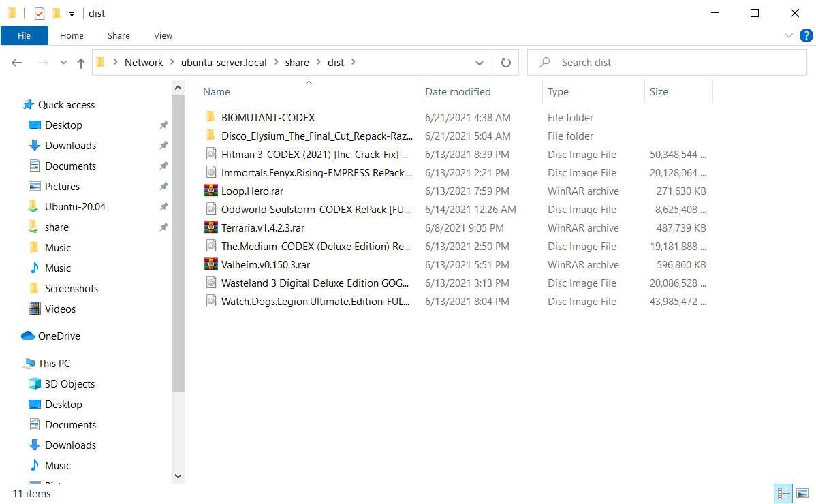Viewport: 816px width, 504px height.
Task: Open the View ribbon tab
Action: pos(163,36)
